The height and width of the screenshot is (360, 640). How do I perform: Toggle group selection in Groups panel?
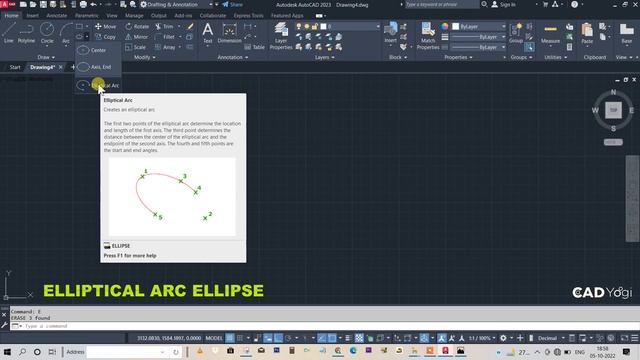coord(529,47)
